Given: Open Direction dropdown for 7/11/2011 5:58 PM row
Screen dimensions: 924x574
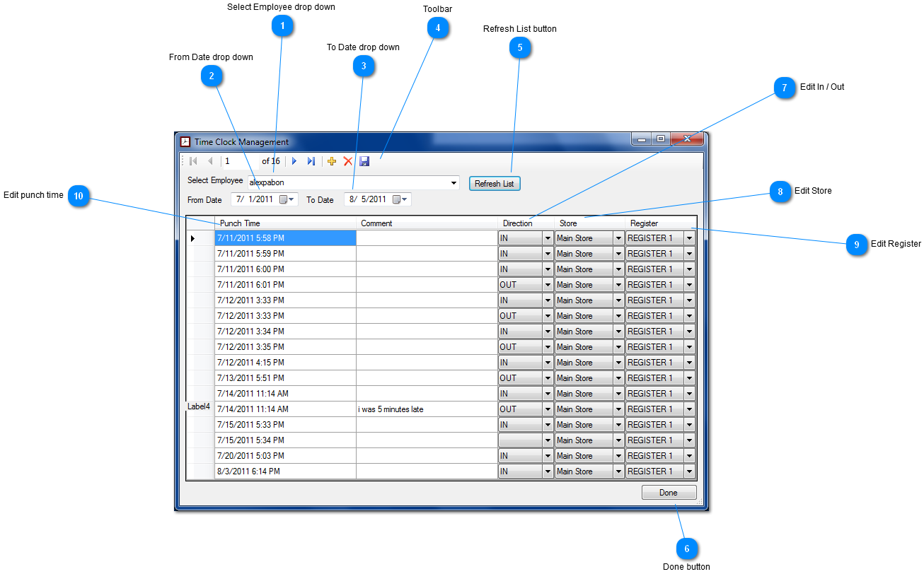Looking at the screenshot, I should tap(548, 238).
